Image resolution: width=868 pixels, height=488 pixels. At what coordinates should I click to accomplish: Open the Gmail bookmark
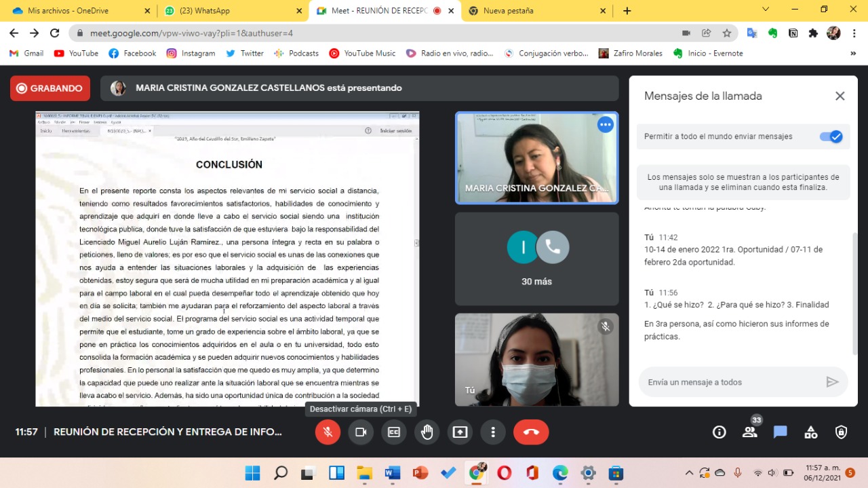pyautogui.click(x=26, y=53)
